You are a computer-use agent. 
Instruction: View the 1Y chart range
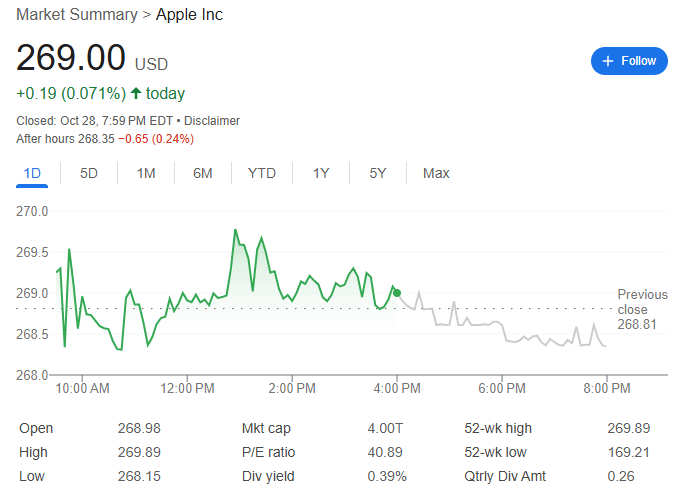point(321,173)
